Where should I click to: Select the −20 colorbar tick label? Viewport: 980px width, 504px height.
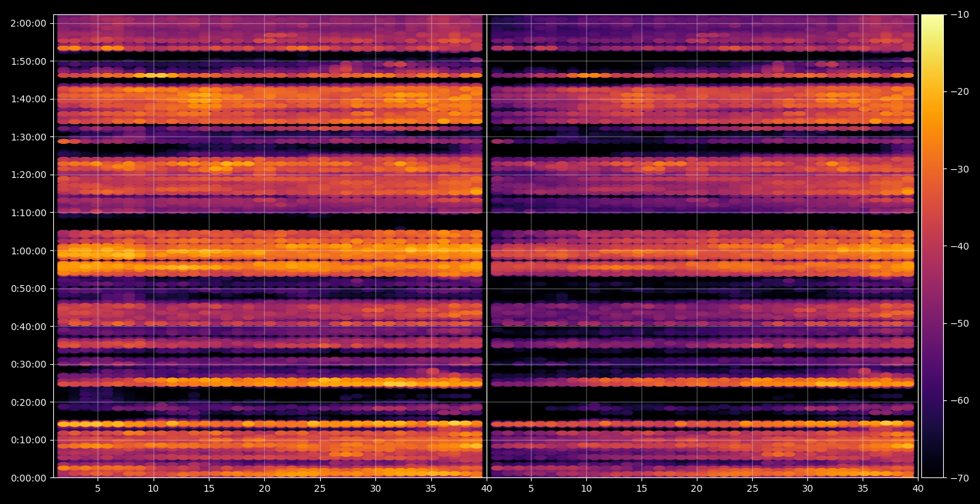pos(960,92)
